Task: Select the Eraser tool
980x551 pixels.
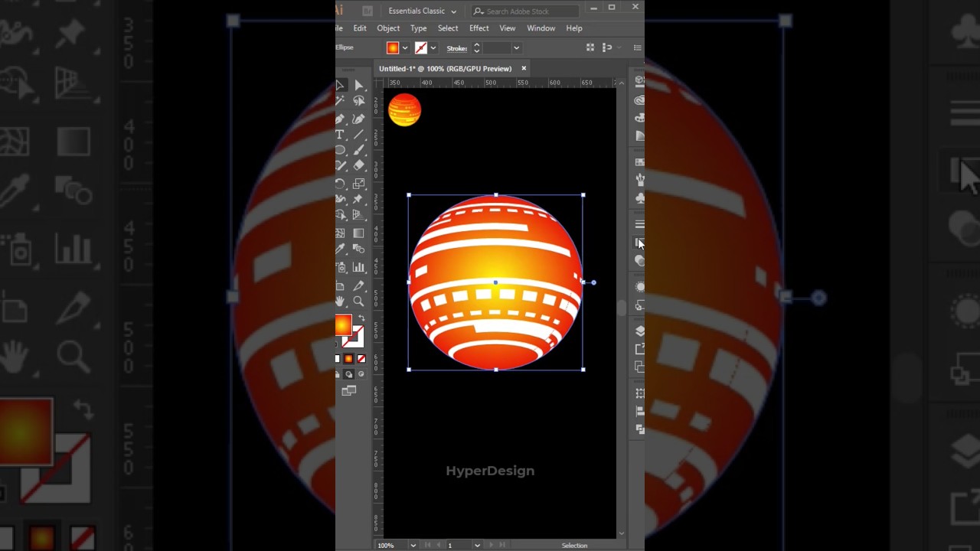Action: (358, 166)
